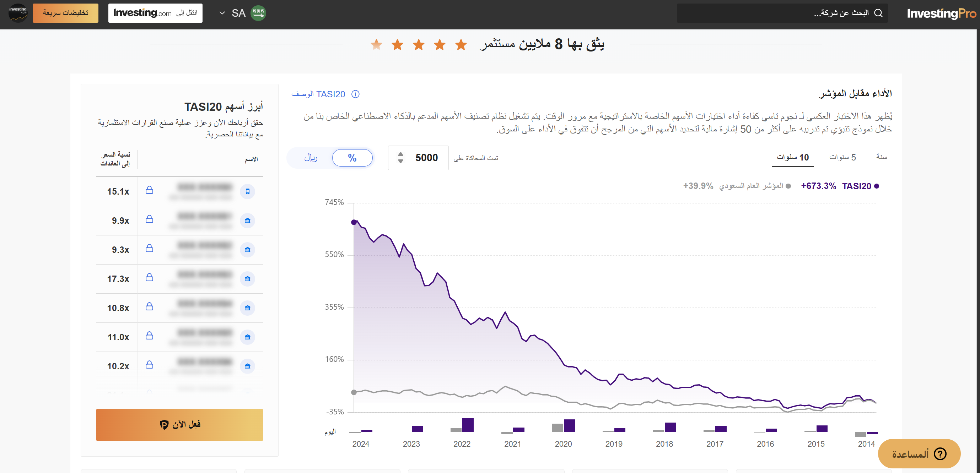The height and width of the screenshot is (473, 980).
Task: Click the lock icon in 9.9x row
Action: point(150,219)
